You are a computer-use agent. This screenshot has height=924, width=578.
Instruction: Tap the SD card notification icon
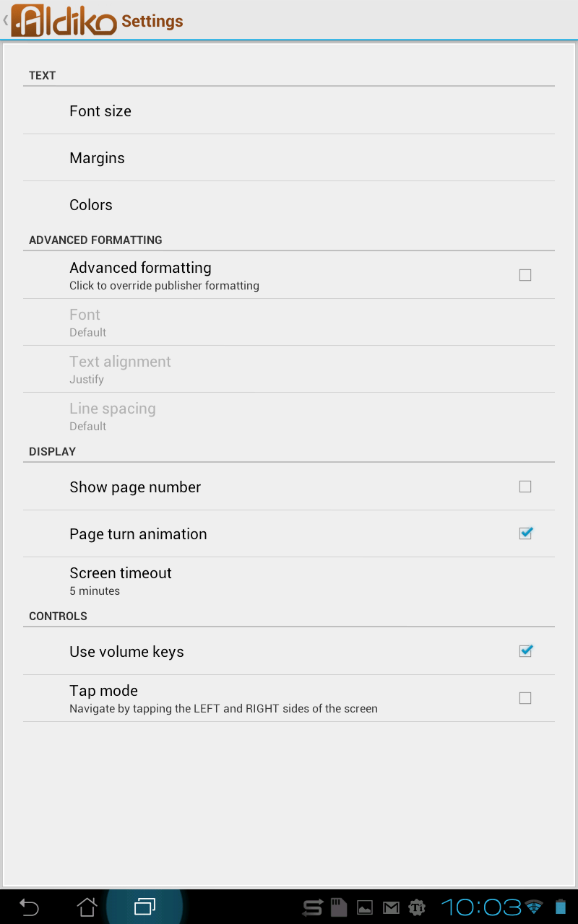[x=339, y=907]
